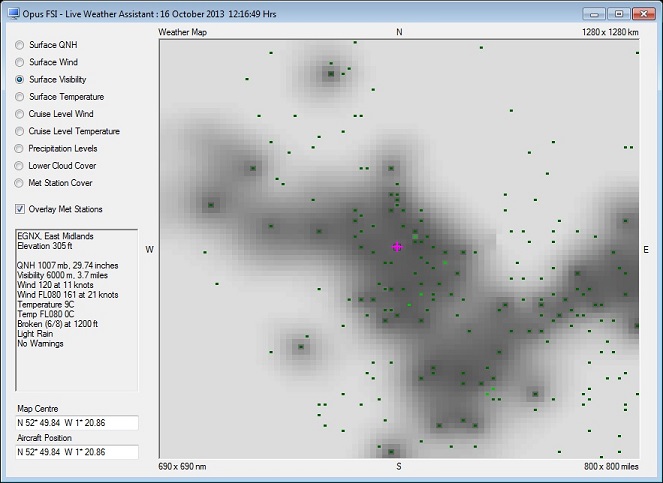
Task: Click the E compass label right of map
Action: point(645,249)
